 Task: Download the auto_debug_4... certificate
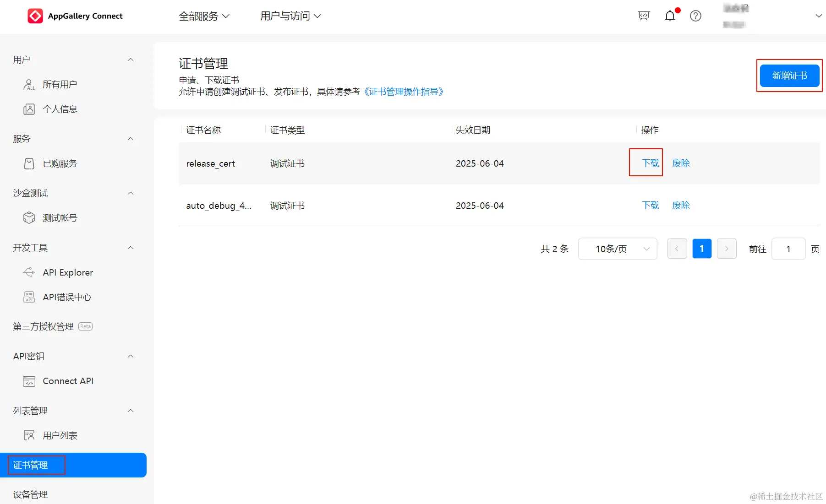pos(650,206)
